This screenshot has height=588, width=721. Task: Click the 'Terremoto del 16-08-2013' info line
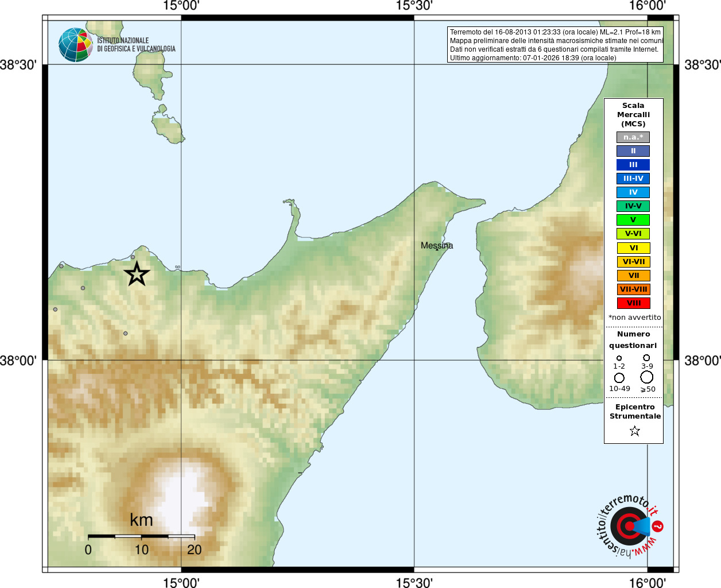tap(555, 32)
